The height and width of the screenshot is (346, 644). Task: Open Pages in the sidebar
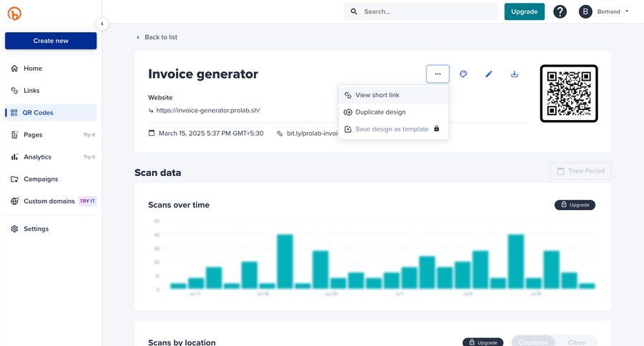(51, 134)
